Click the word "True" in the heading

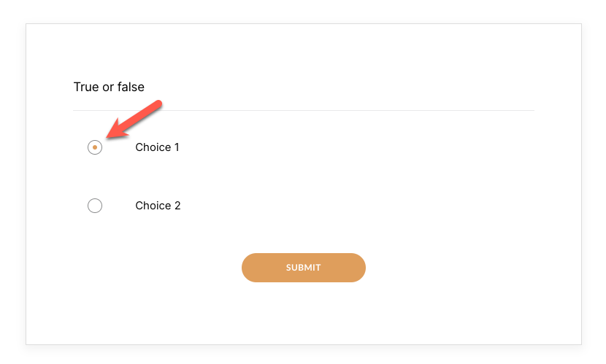coord(85,87)
